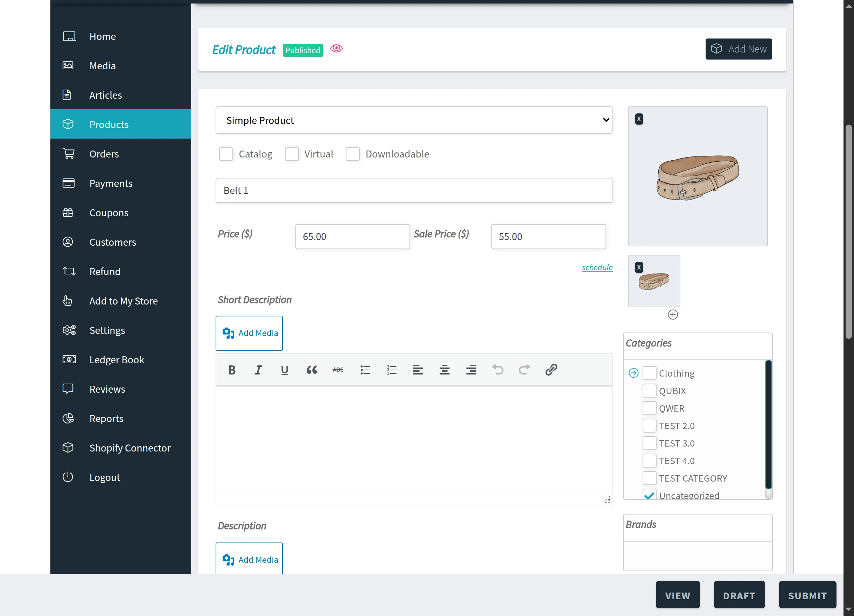The image size is (854, 616).
Task: Click the page vertical scrollbar thumb
Action: pyautogui.click(x=848, y=232)
